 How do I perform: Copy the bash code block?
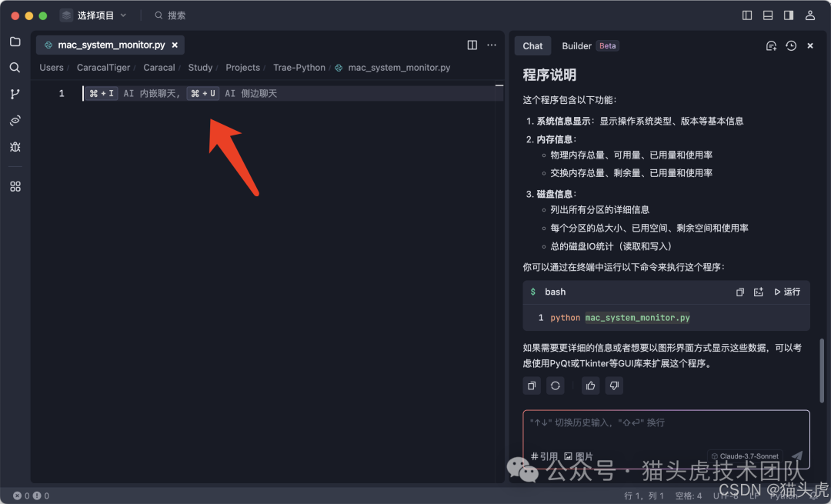point(740,292)
